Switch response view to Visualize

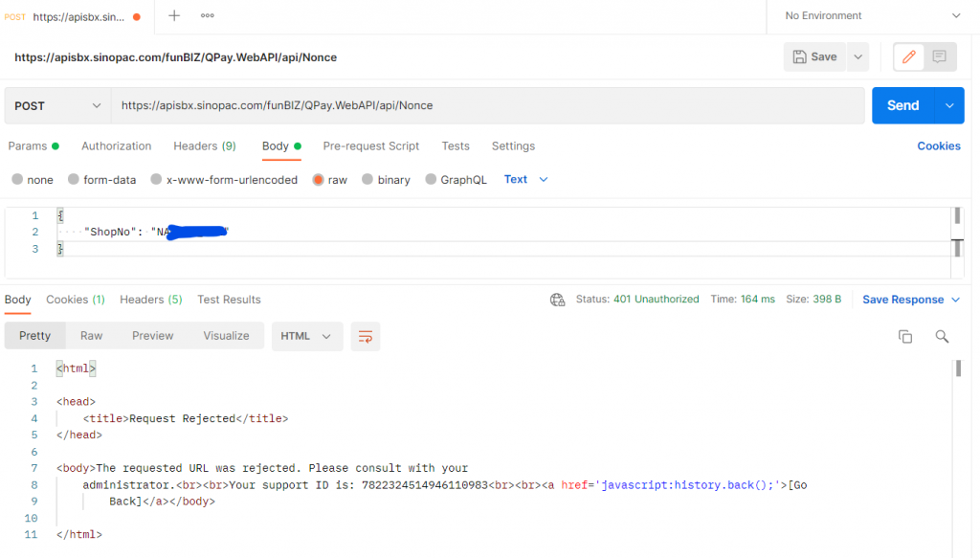[x=226, y=336]
